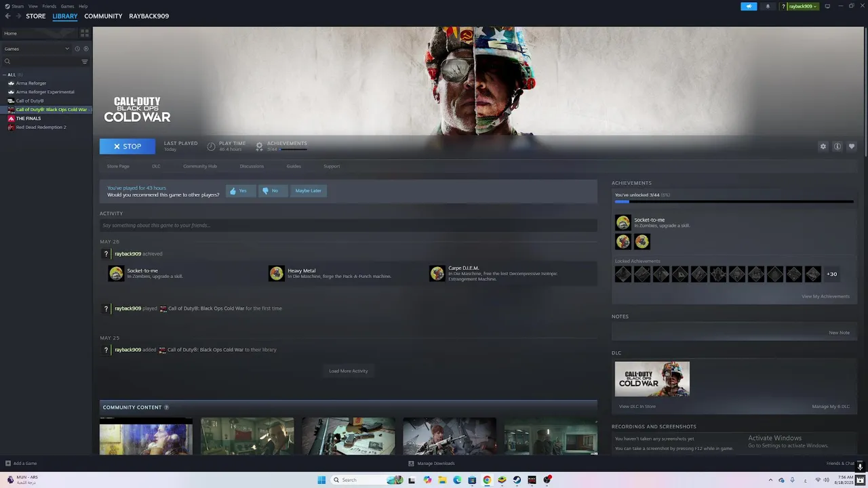
Task: Show game info icon
Action: 837,146
